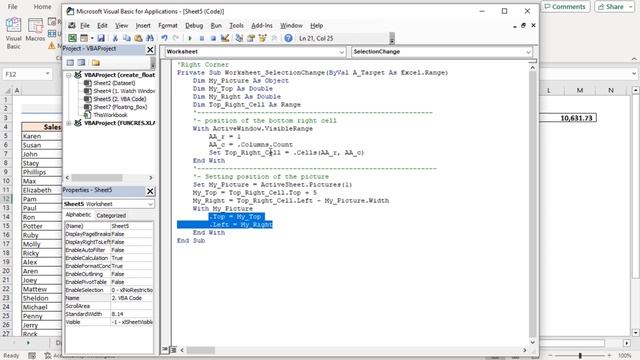The width and height of the screenshot is (640, 360).
Task: Open the Window menu
Action: coord(291,25)
